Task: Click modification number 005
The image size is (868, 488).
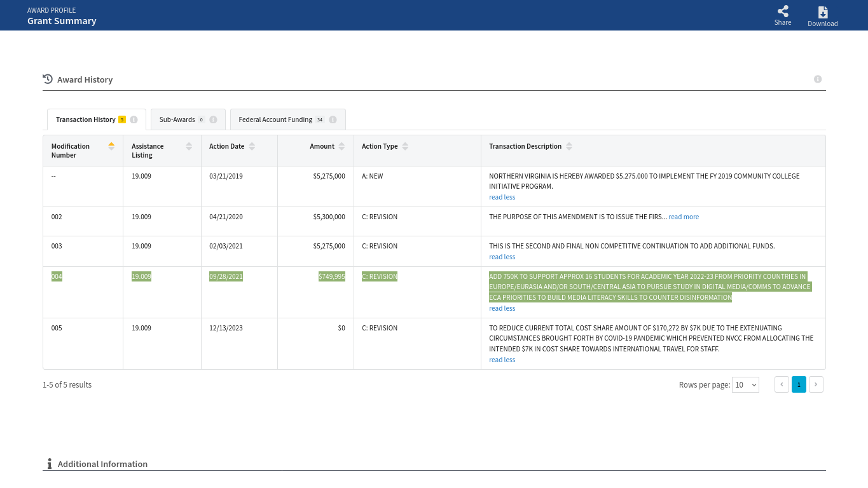Action: pyautogui.click(x=57, y=328)
